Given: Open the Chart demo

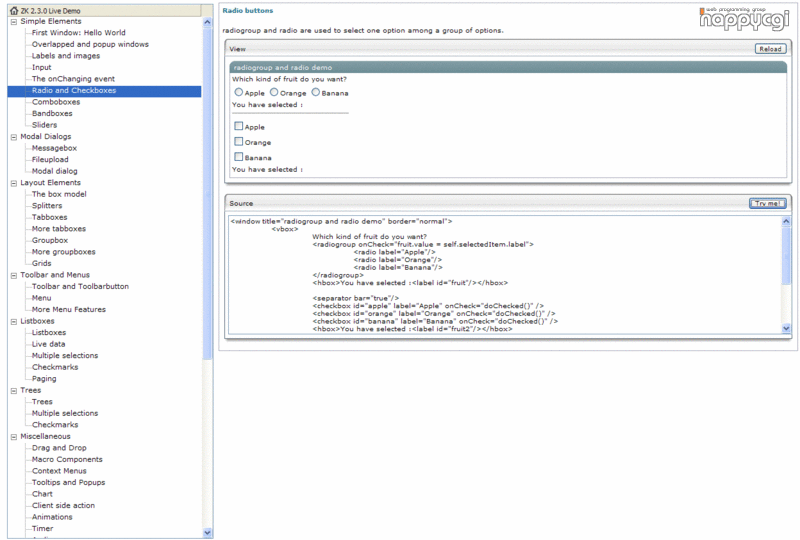Looking at the screenshot, I should pos(42,494).
